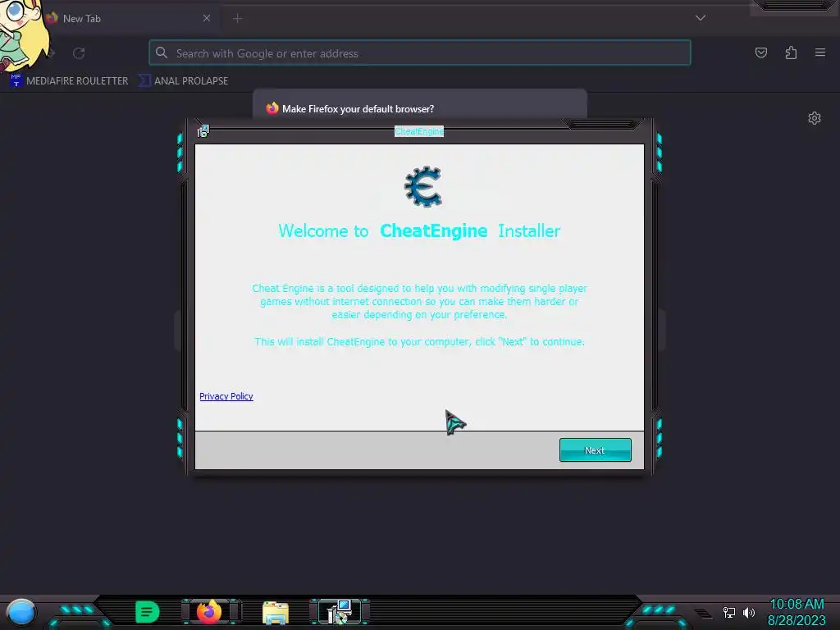Expand the list all tabs chevron
840x630 pixels.
701,18
